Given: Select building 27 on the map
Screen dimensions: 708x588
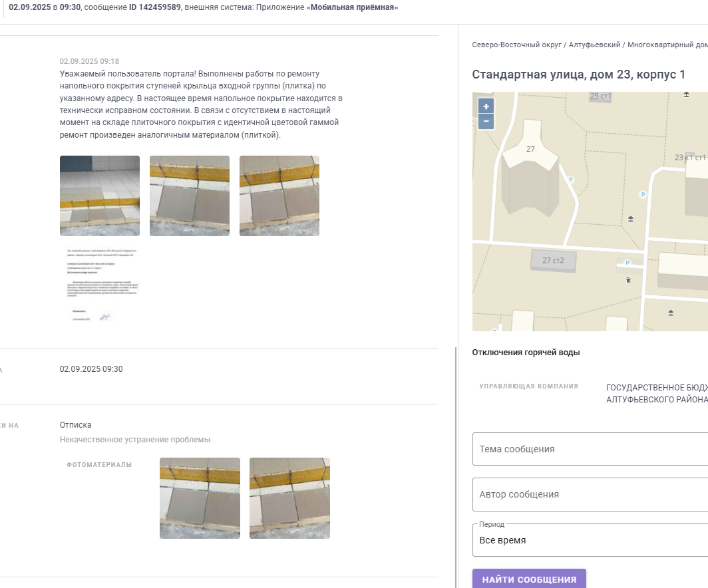Looking at the screenshot, I should pyautogui.click(x=530, y=149).
